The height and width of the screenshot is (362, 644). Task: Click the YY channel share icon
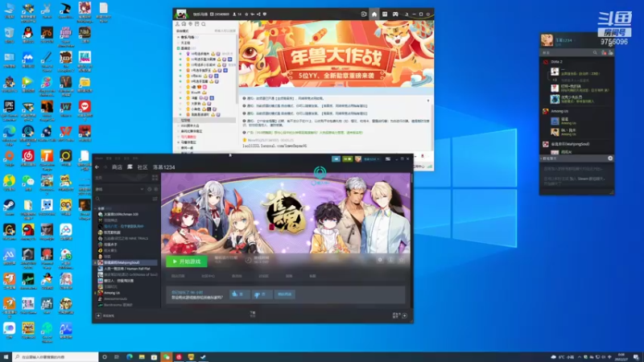[x=258, y=14]
